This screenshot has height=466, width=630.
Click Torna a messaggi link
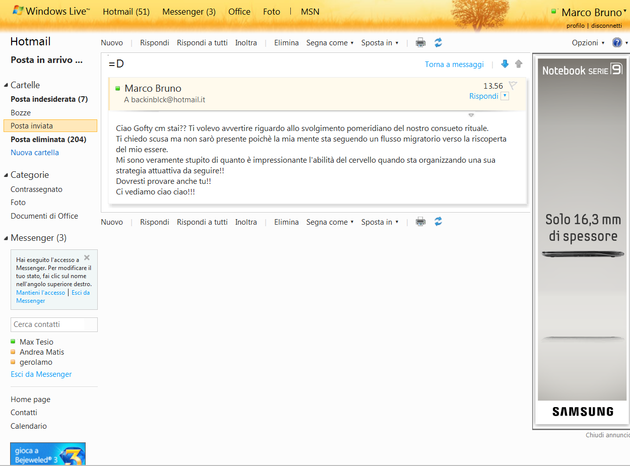[454, 64]
